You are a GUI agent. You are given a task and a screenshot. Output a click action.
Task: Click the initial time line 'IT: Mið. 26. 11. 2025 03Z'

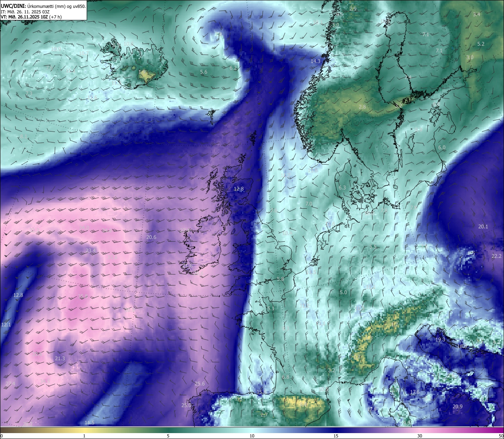click(x=25, y=12)
